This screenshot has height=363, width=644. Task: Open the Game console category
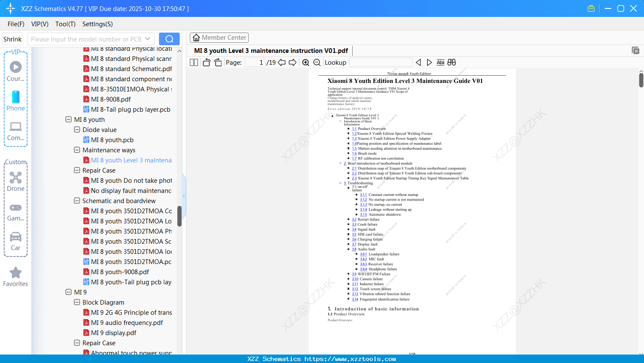[16, 212]
